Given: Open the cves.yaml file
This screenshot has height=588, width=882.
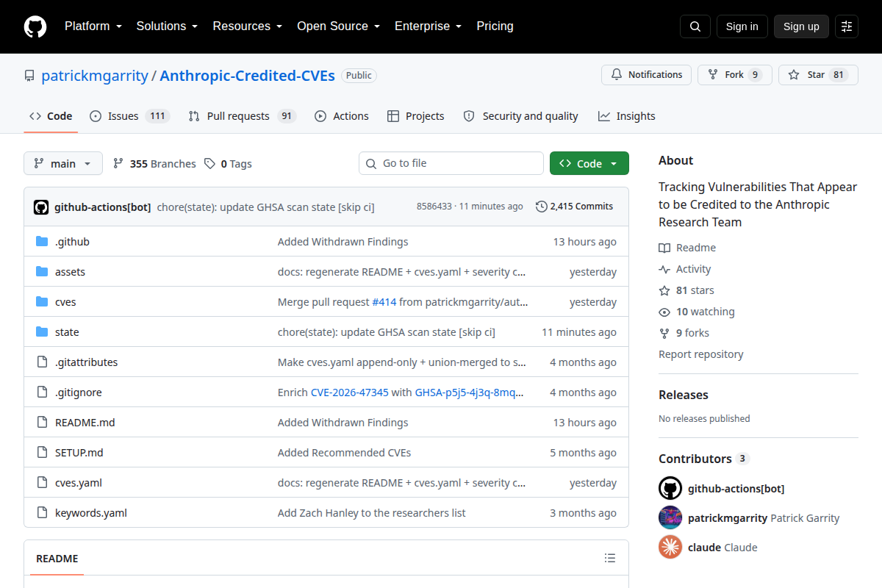Looking at the screenshot, I should [79, 483].
